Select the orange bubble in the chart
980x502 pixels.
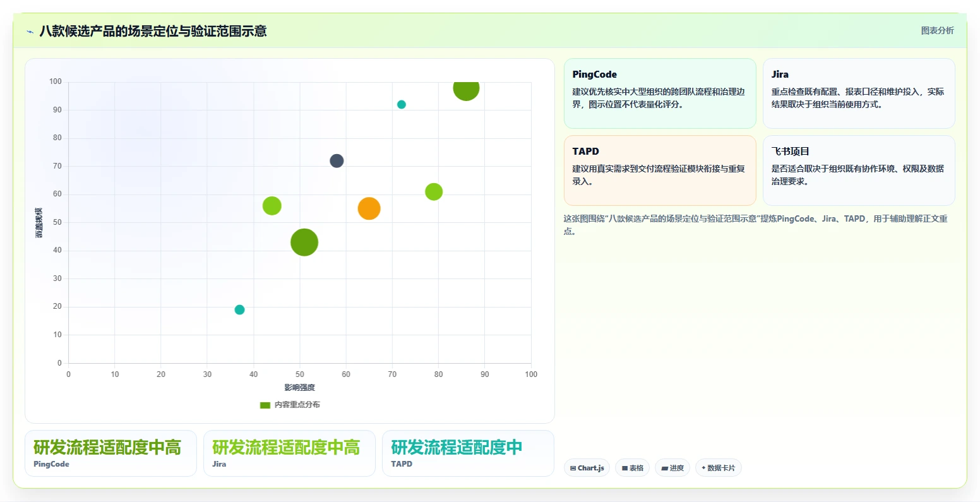[369, 208]
